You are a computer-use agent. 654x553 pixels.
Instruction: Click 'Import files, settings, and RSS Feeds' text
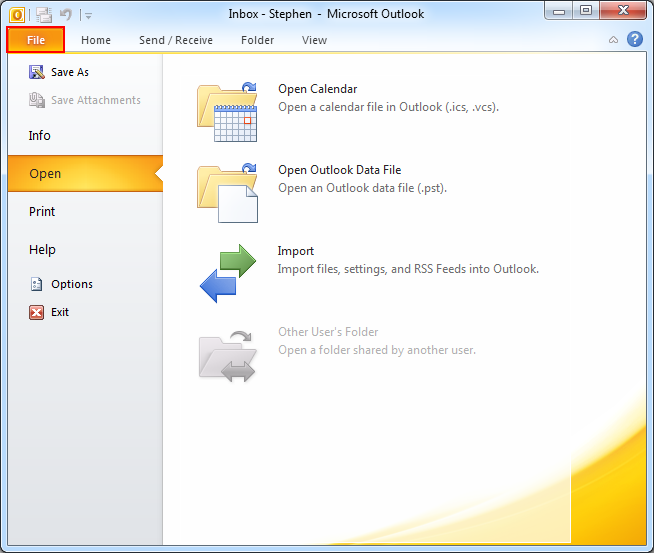tap(408, 269)
